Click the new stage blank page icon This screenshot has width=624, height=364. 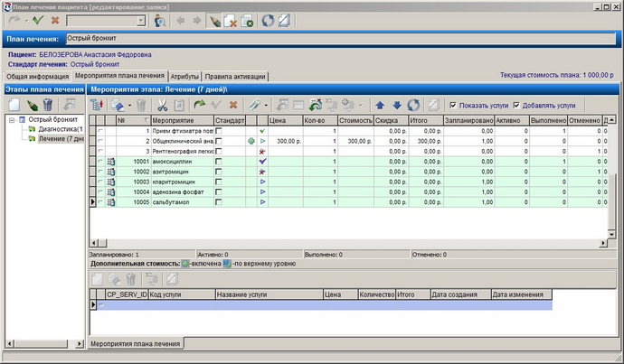(x=14, y=105)
